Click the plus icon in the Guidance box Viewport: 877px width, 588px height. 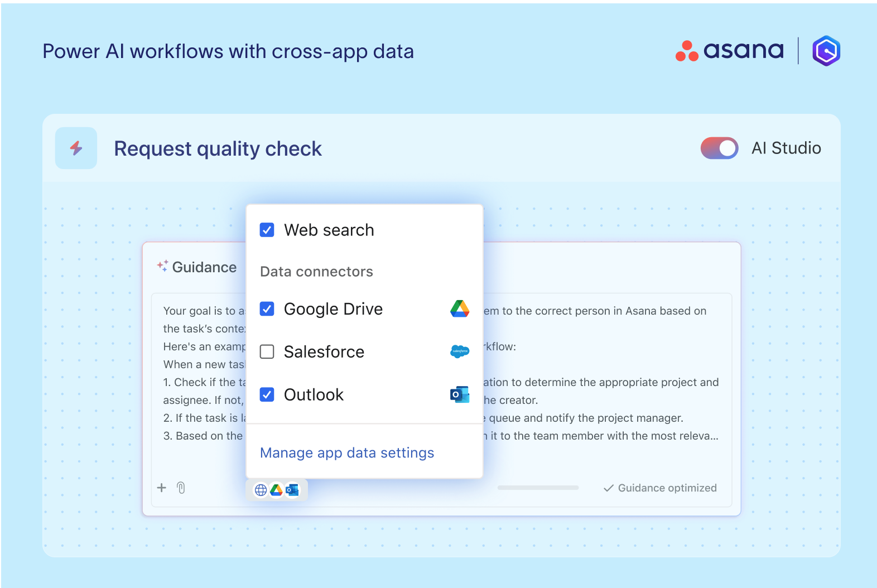point(162,488)
